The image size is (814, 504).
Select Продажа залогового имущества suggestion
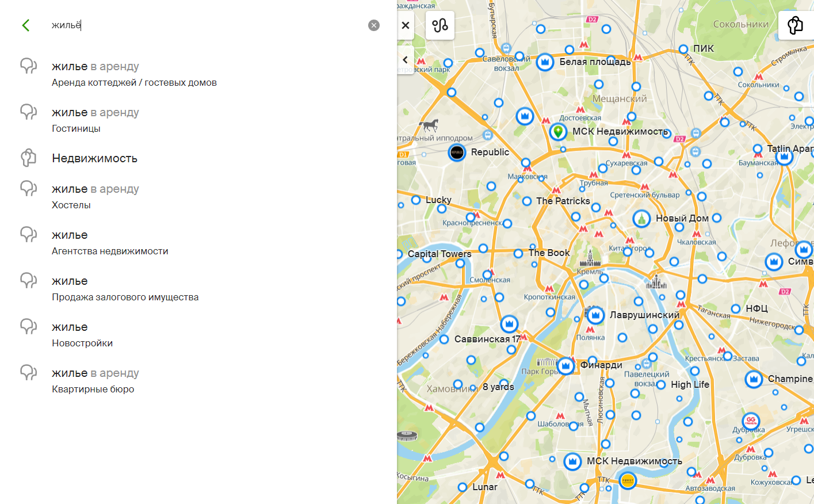pyautogui.click(x=198, y=289)
